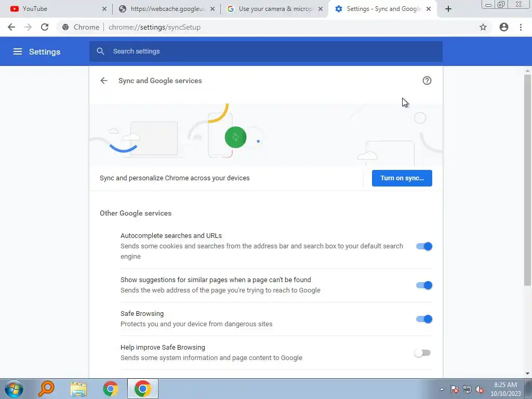532x399 pixels.
Task: Click the Turn on sync button
Action: pos(402,178)
